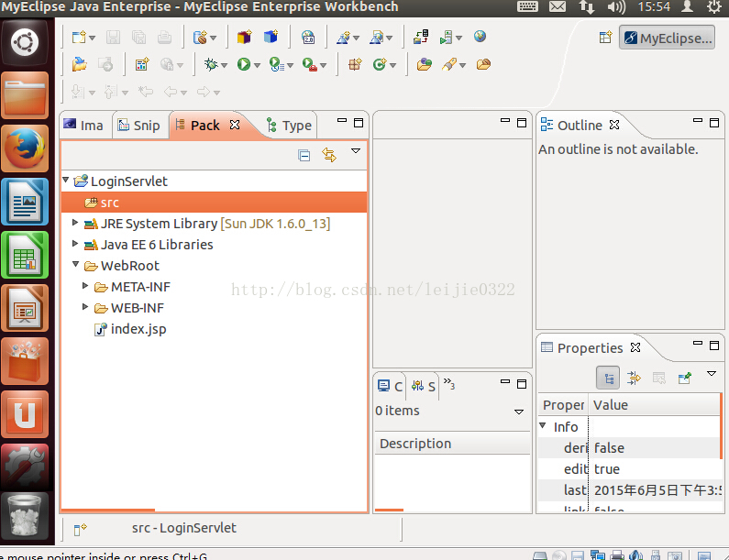The width and height of the screenshot is (729, 560).
Task: Click the new package icon with yellow cube
Action: point(245,37)
